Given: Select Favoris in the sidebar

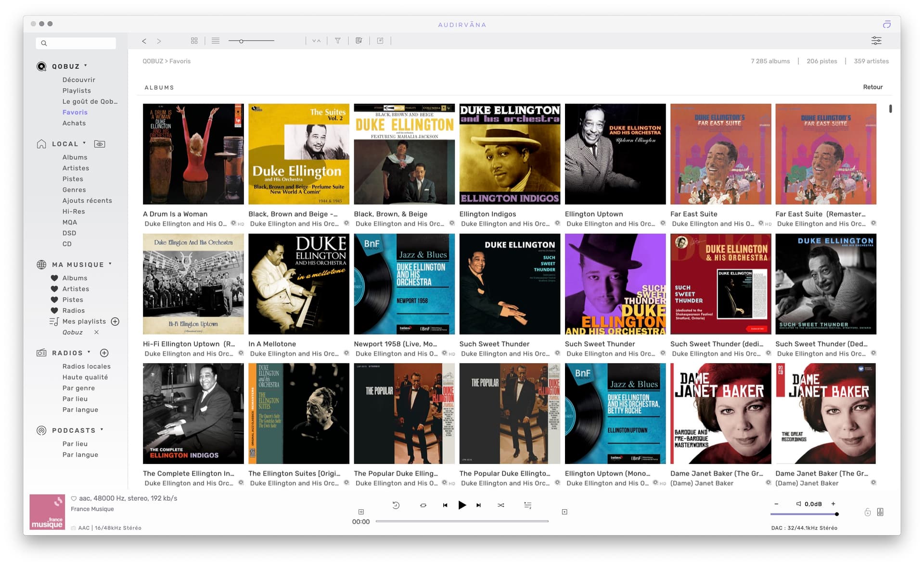Looking at the screenshot, I should [75, 112].
